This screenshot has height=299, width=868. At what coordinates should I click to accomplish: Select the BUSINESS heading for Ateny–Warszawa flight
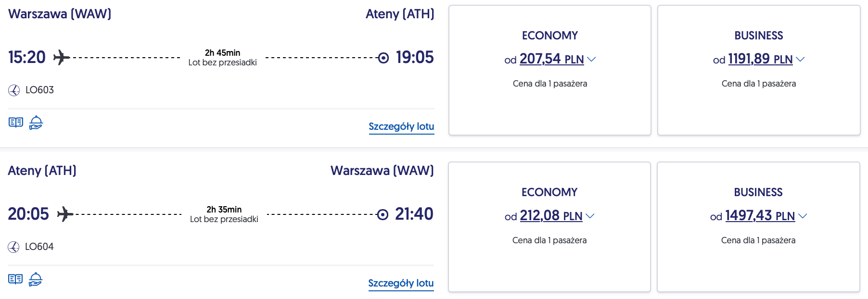[x=758, y=192]
